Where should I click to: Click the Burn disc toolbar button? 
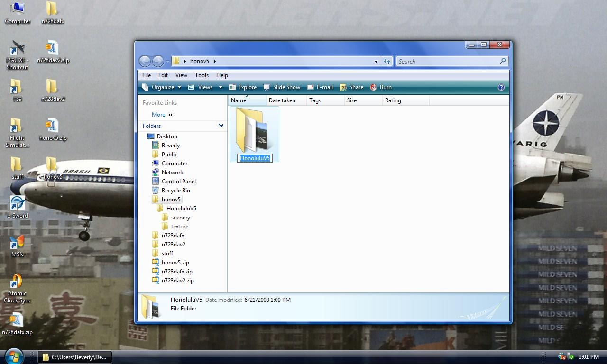(381, 87)
